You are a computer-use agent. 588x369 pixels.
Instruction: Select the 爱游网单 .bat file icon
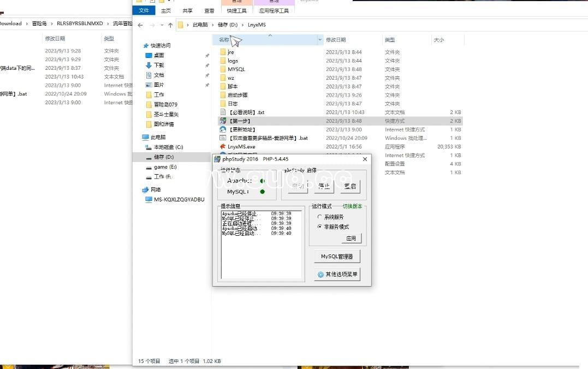pos(223,138)
